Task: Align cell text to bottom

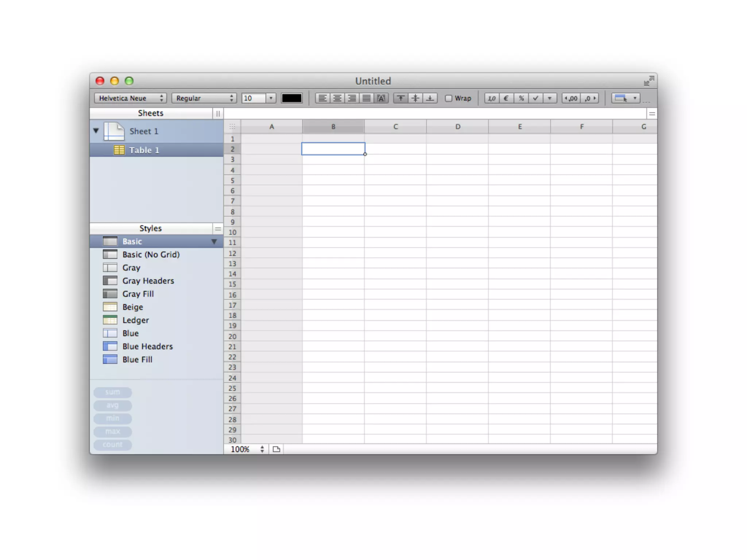Action: click(430, 98)
